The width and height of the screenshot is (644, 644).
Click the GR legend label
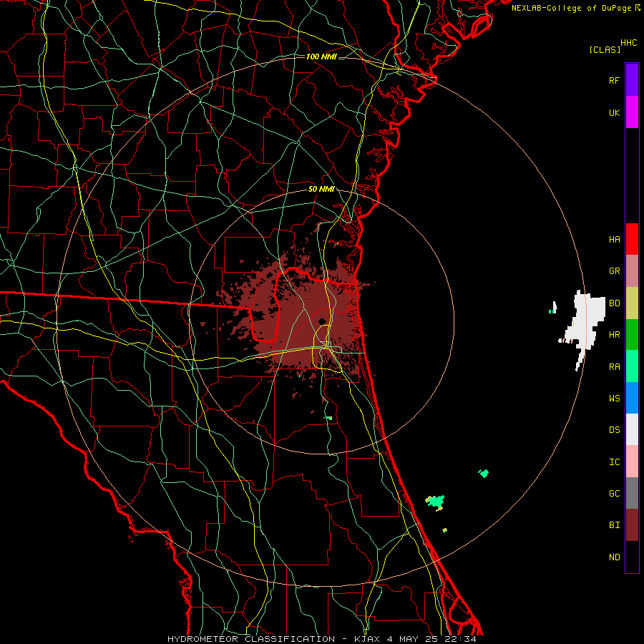614,271
